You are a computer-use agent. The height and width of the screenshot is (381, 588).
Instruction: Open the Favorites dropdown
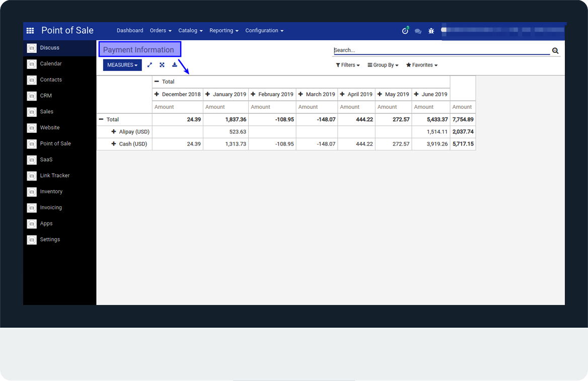pyautogui.click(x=422, y=65)
